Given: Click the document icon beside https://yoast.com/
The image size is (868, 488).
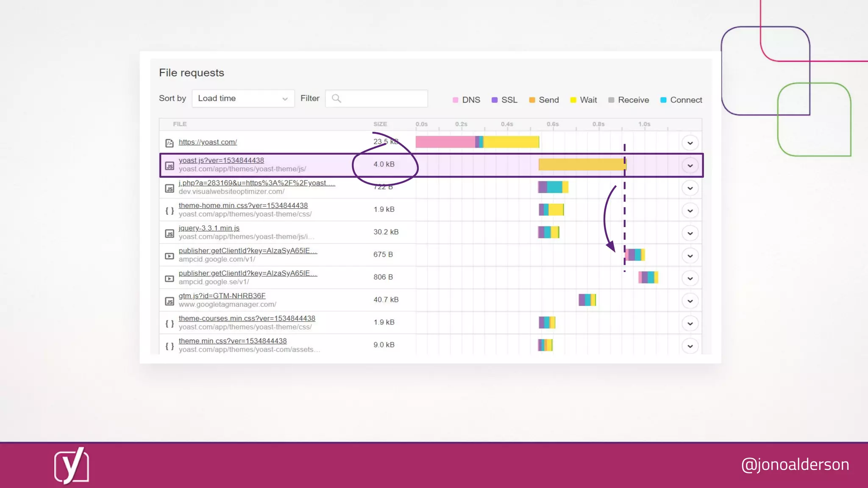Looking at the screenshot, I should (x=169, y=143).
